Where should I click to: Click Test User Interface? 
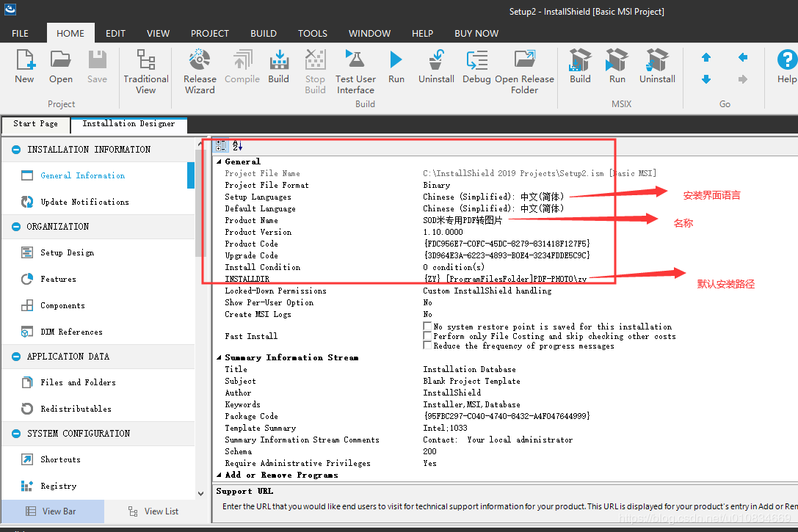tap(356, 71)
